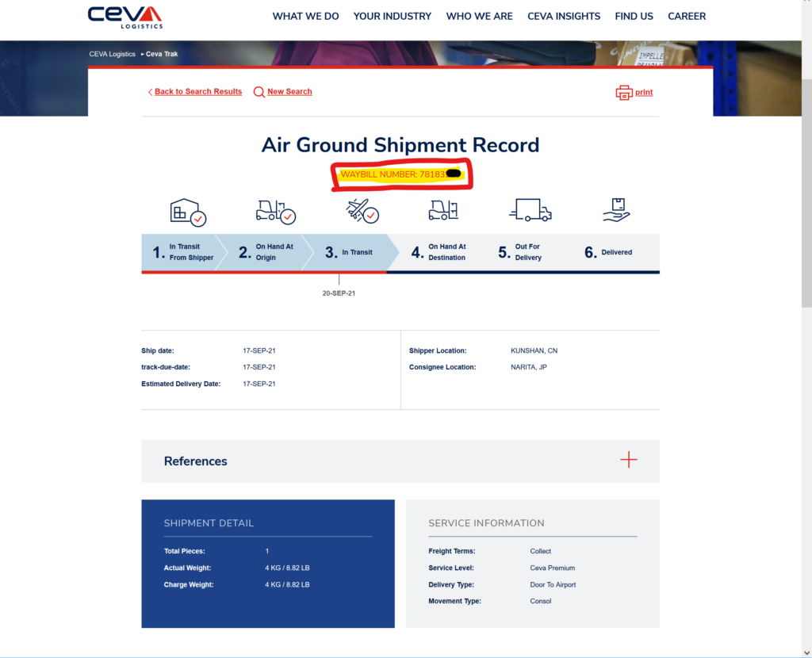Image resolution: width=812 pixels, height=658 pixels.
Task: Click the Estimated Delivery Date value
Action: (x=259, y=384)
